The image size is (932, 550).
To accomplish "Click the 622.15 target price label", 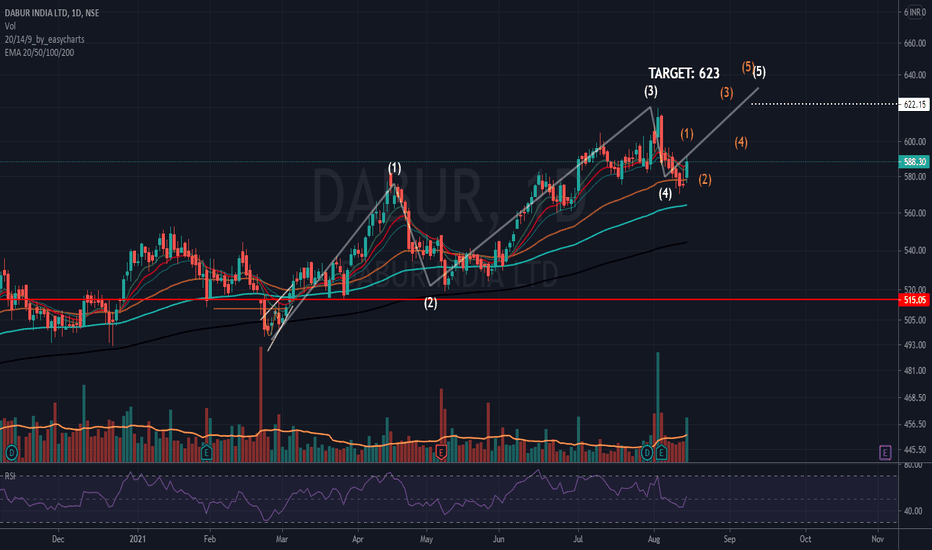I will 914,104.
